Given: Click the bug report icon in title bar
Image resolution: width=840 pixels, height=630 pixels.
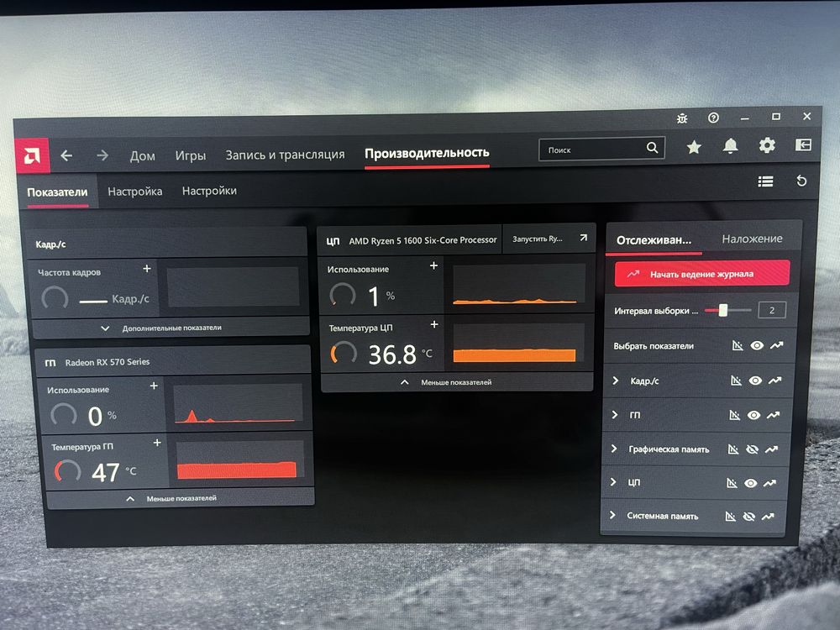Looking at the screenshot, I should [x=682, y=118].
